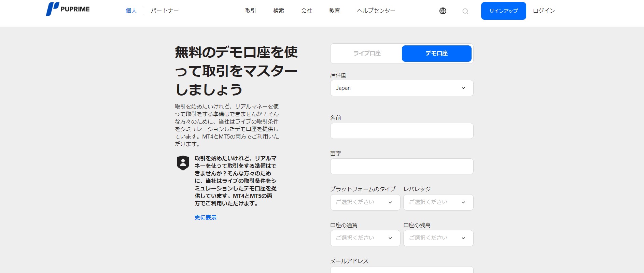Switch to ライブ口座 account type

click(367, 54)
